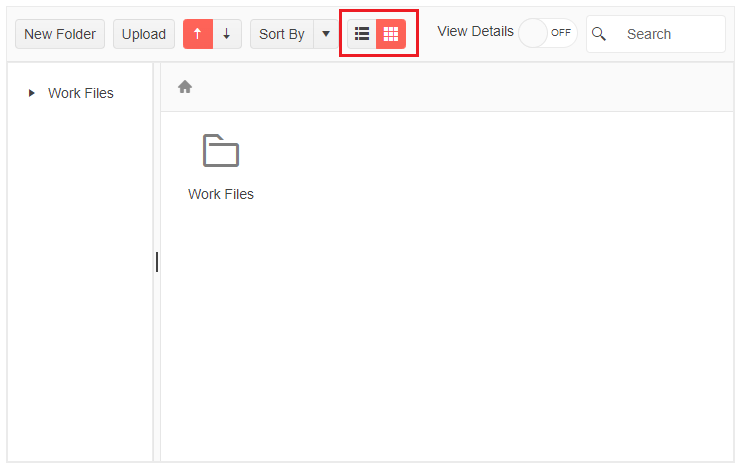Click the Sort By button label
The width and height of the screenshot is (740, 469).
[281, 34]
